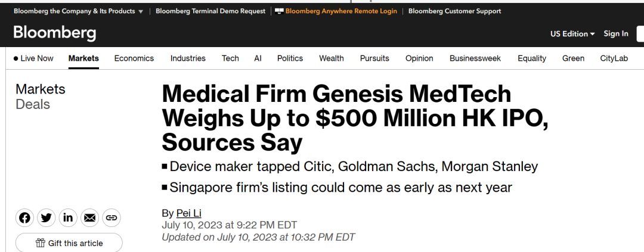Viewport: 644px width, 252px height.
Task: Share article on LinkedIn
Action: click(x=68, y=218)
